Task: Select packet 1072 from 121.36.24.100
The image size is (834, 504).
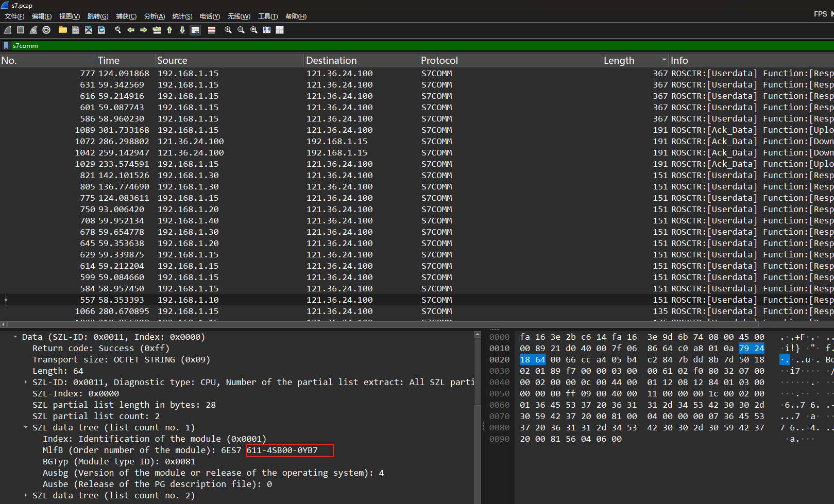Action: click(417, 141)
